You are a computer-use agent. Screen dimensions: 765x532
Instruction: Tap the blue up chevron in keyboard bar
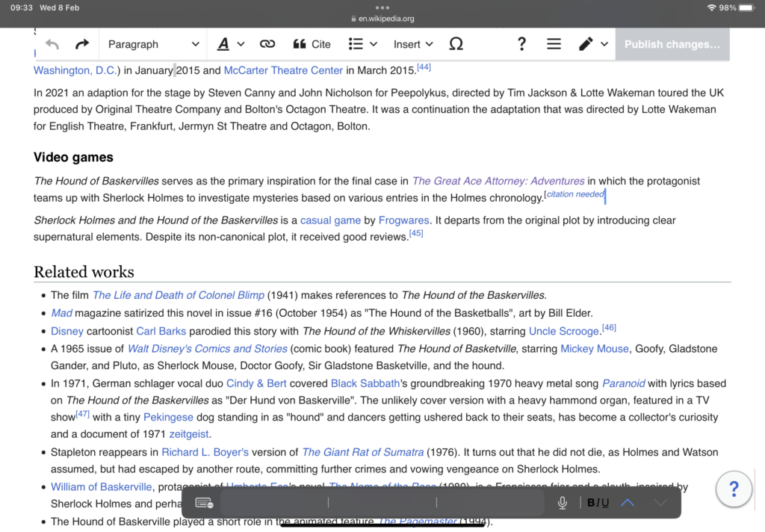point(628,503)
